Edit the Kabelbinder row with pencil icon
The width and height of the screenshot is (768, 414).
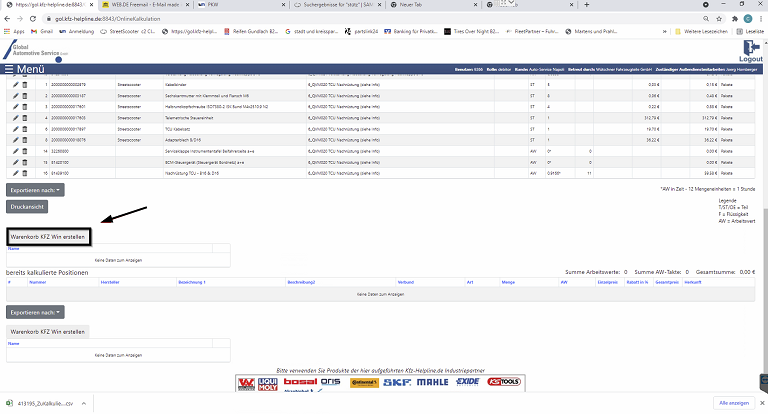pos(16,85)
